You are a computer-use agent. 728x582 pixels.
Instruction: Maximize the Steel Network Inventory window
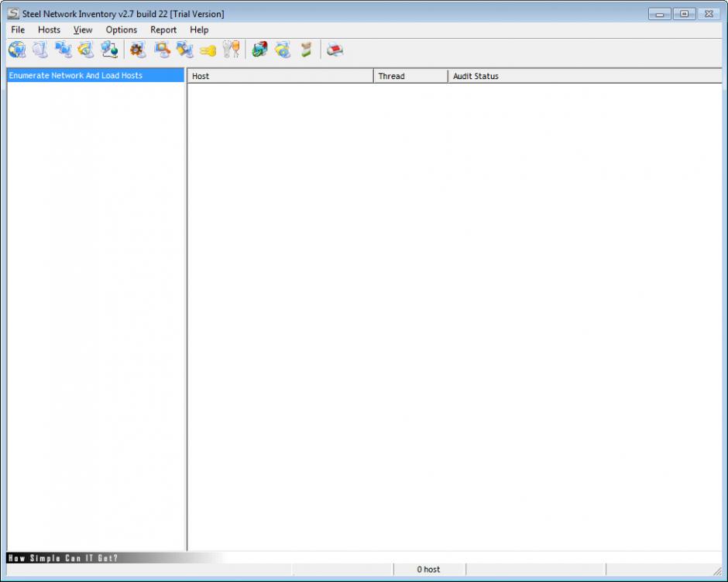pos(685,14)
